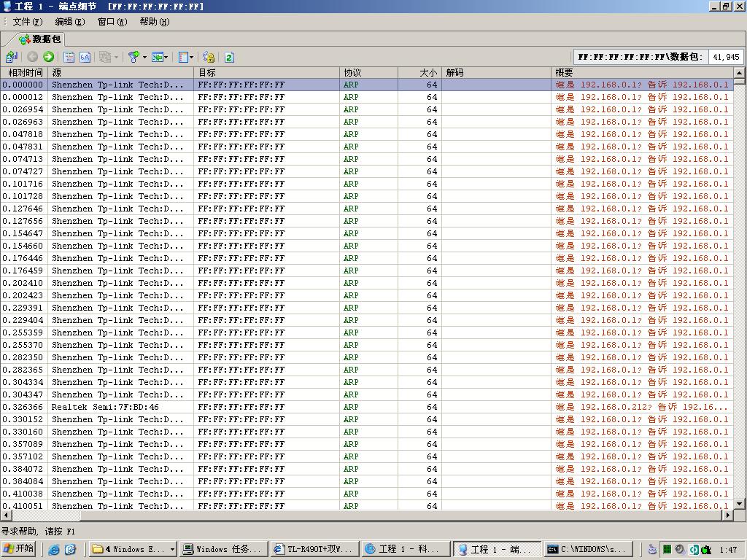Click the 协议 column header
This screenshot has height=560, width=747.
coord(368,73)
